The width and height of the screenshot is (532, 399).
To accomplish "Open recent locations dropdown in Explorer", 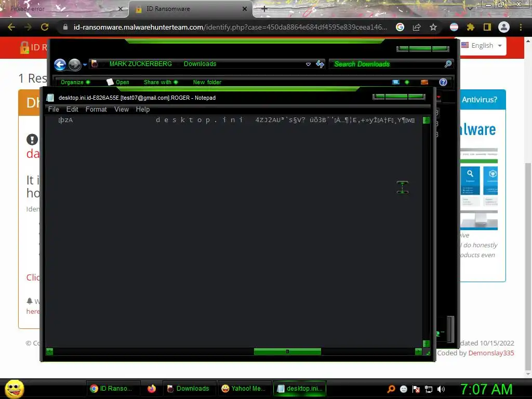I will (85, 64).
